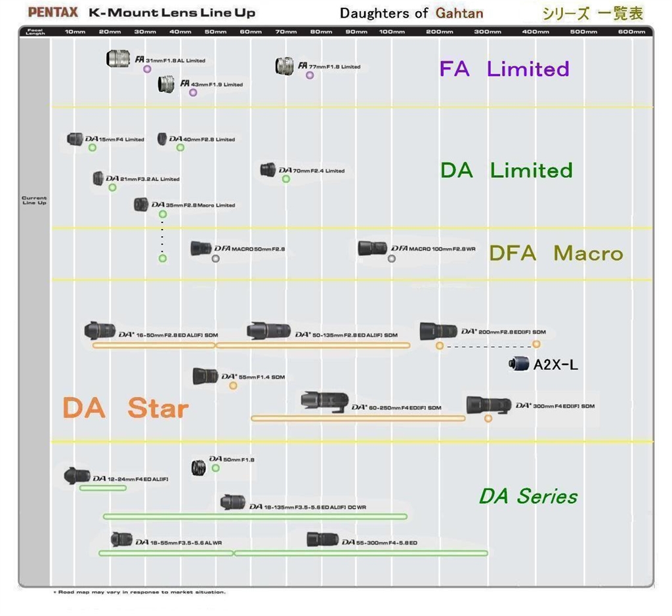Click the orange marker under DA* 300mm F4
This screenshot has height=616, width=672.
pos(488,419)
